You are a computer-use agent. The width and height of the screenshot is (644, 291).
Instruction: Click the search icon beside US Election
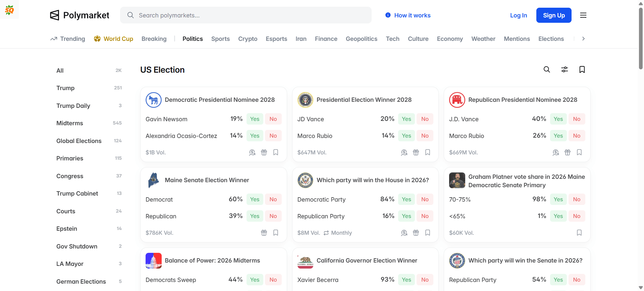(547, 69)
